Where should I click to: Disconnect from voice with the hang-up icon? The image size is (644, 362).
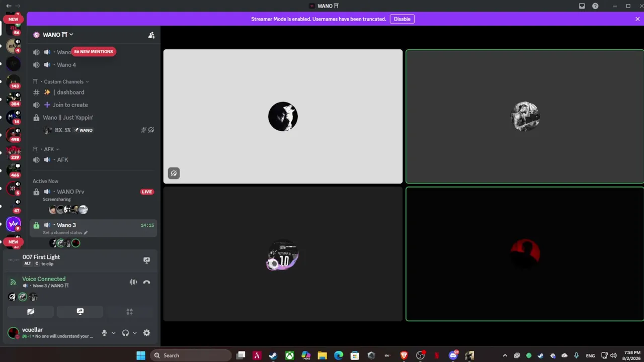click(146, 282)
